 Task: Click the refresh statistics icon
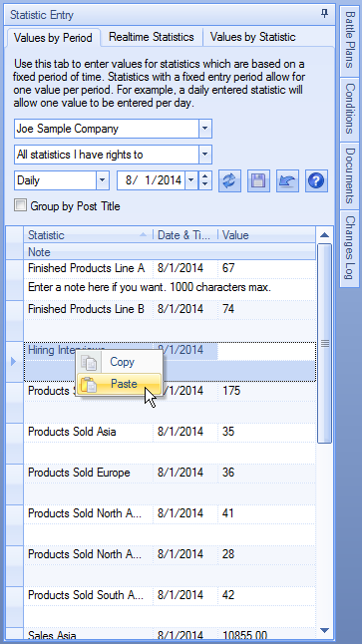point(229,180)
